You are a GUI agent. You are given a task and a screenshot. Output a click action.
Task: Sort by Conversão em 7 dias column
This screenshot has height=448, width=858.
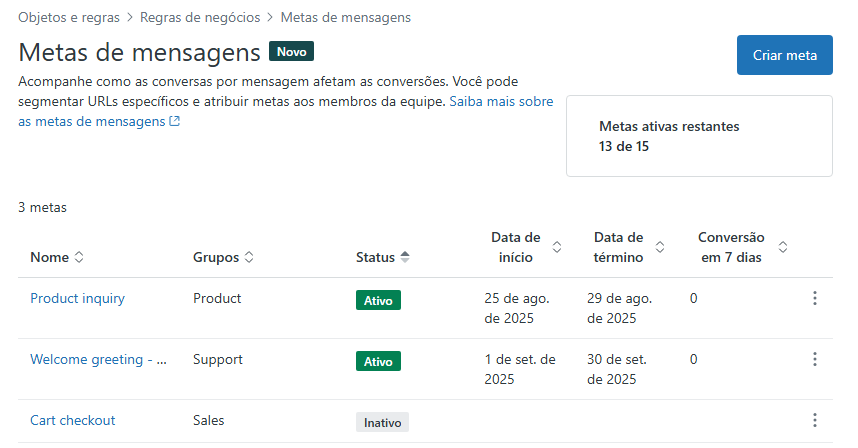742,247
